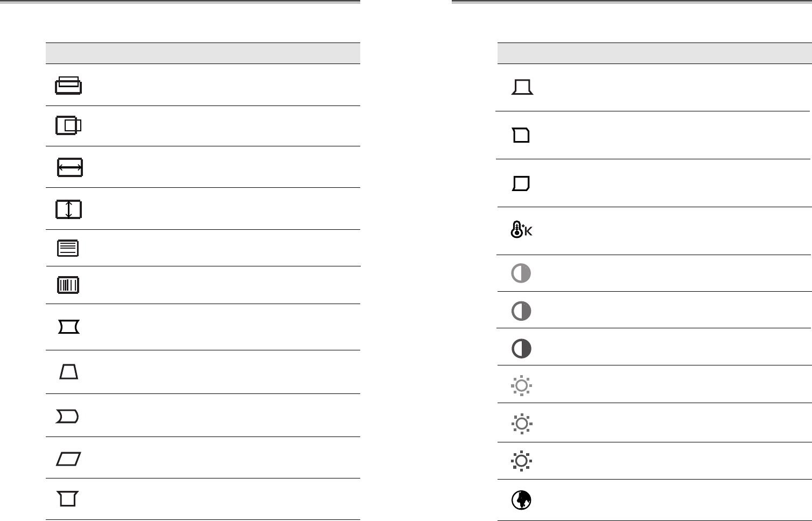Open the globe language icon
The width and height of the screenshot is (812, 521).
point(521,500)
